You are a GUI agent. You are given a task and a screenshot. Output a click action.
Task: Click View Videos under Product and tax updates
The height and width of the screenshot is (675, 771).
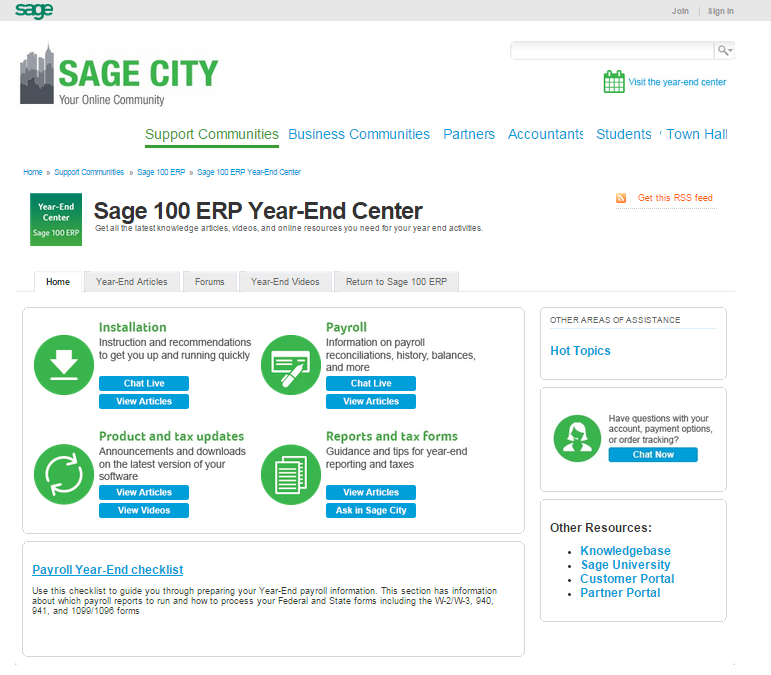tap(144, 511)
